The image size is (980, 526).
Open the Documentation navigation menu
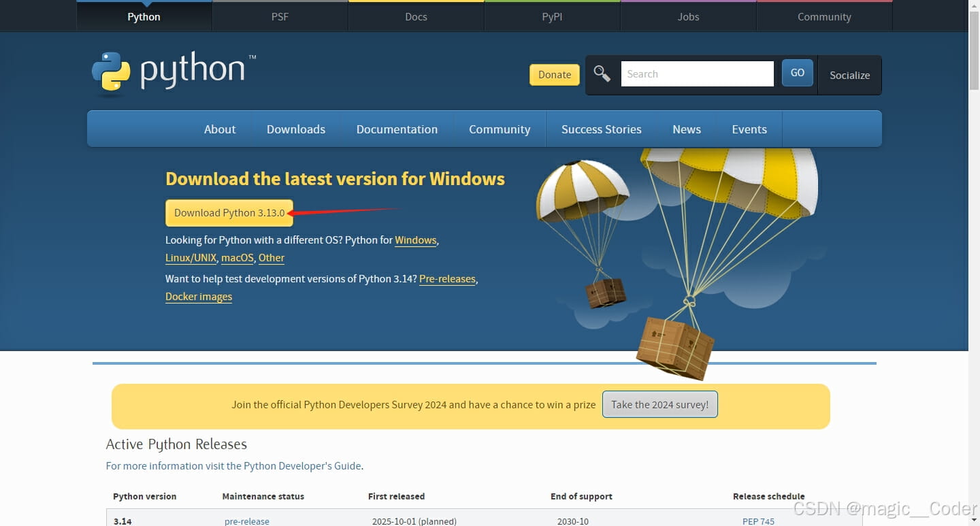tap(397, 129)
